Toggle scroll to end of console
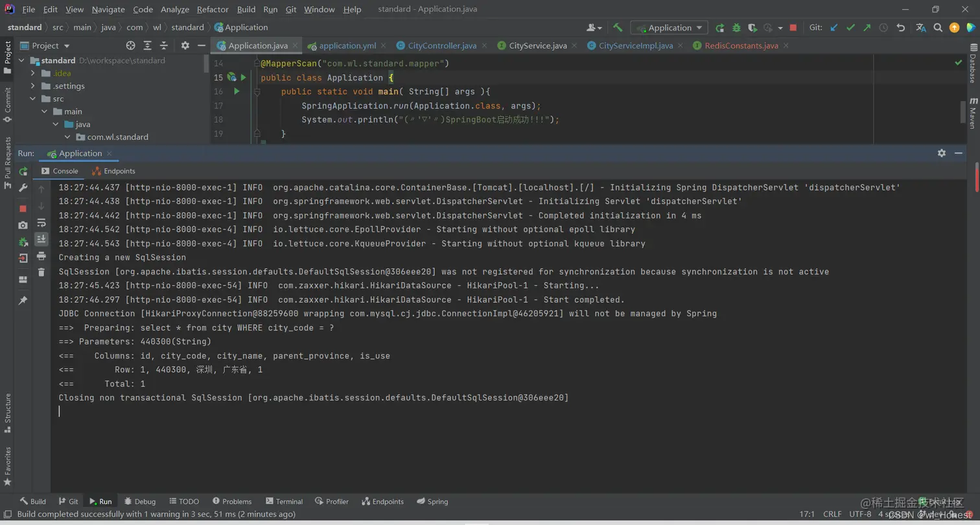This screenshot has width=980, height=525. coord(41,239)
